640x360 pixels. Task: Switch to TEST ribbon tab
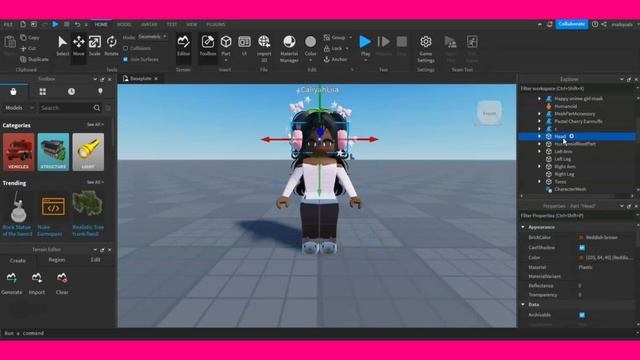(172, 24)
